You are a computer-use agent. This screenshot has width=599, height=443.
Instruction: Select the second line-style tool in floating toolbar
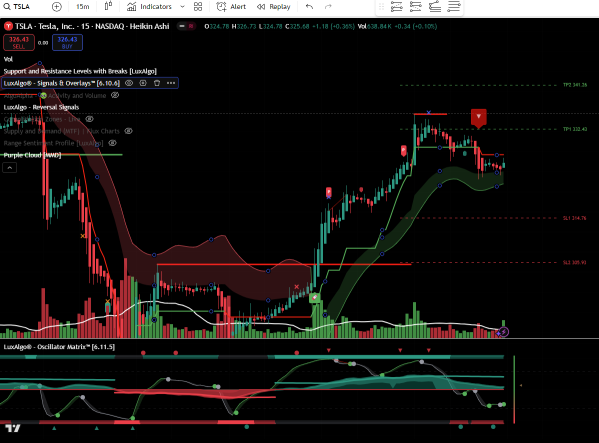click(416, 6)
